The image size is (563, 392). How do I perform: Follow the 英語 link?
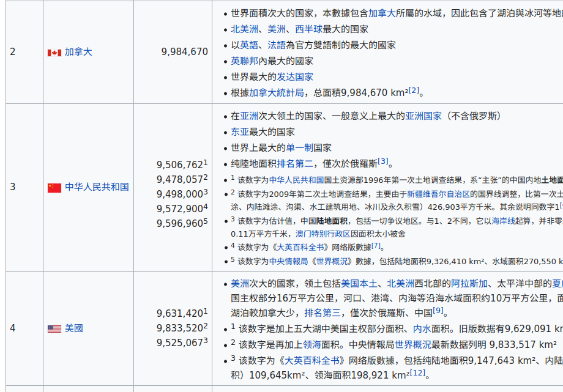[249, 45]
